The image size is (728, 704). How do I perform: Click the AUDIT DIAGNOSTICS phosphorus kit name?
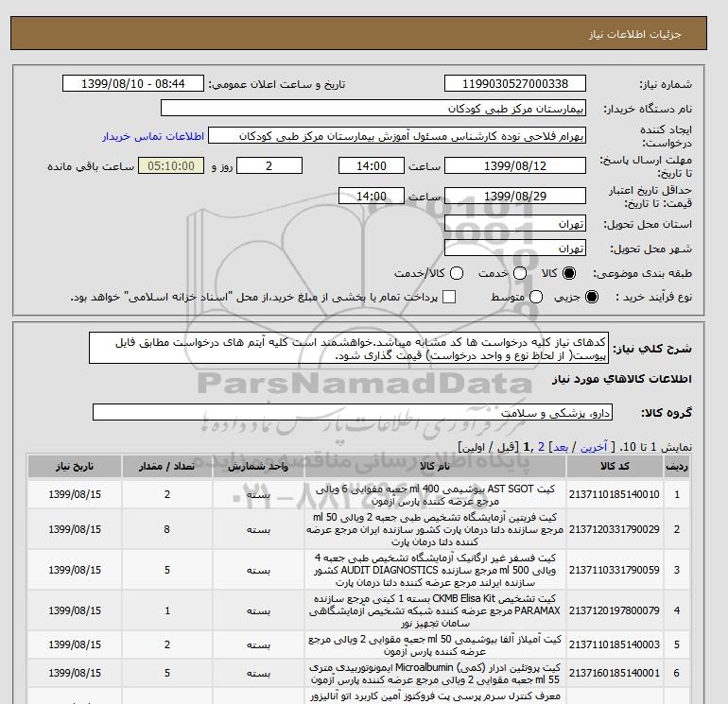pyautogui.click(x=435, y=570)
